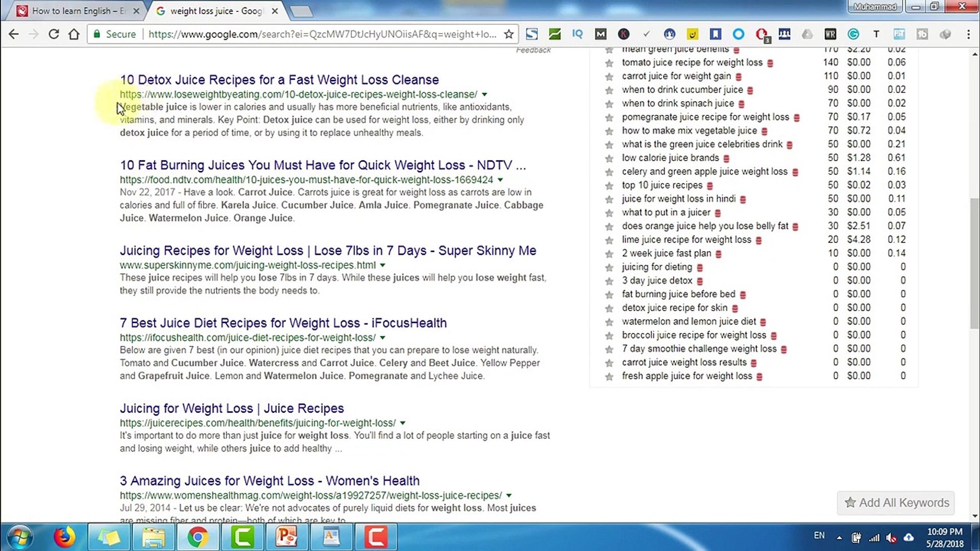This screenshot has width=980, height=551.
Task: Open the Gmail M extension icon
Action: 601,34
